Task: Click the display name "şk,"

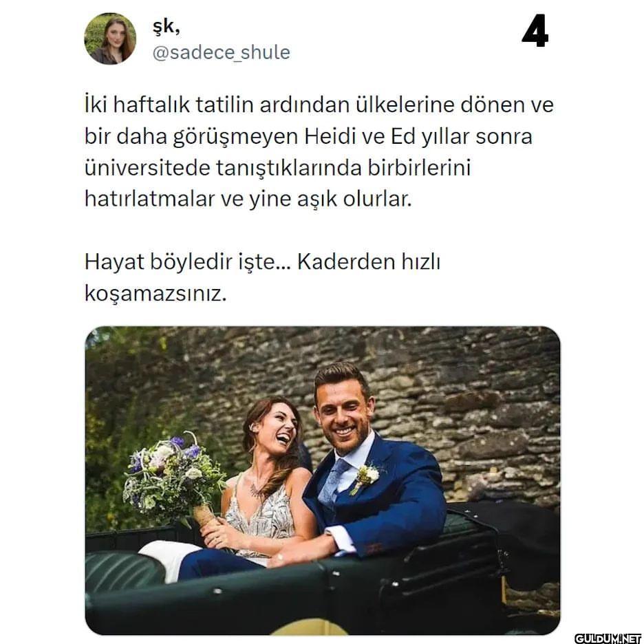Action: (x=166, y=27)
